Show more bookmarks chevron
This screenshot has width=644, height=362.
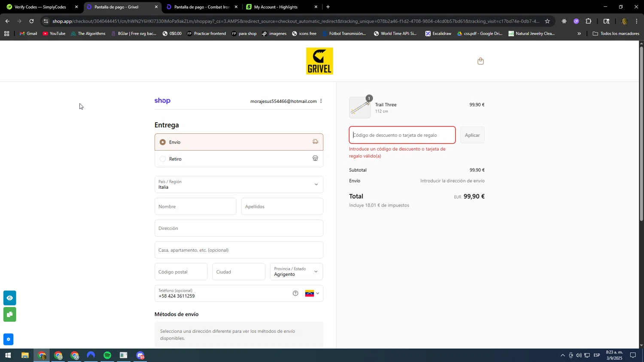coord(579,33)
